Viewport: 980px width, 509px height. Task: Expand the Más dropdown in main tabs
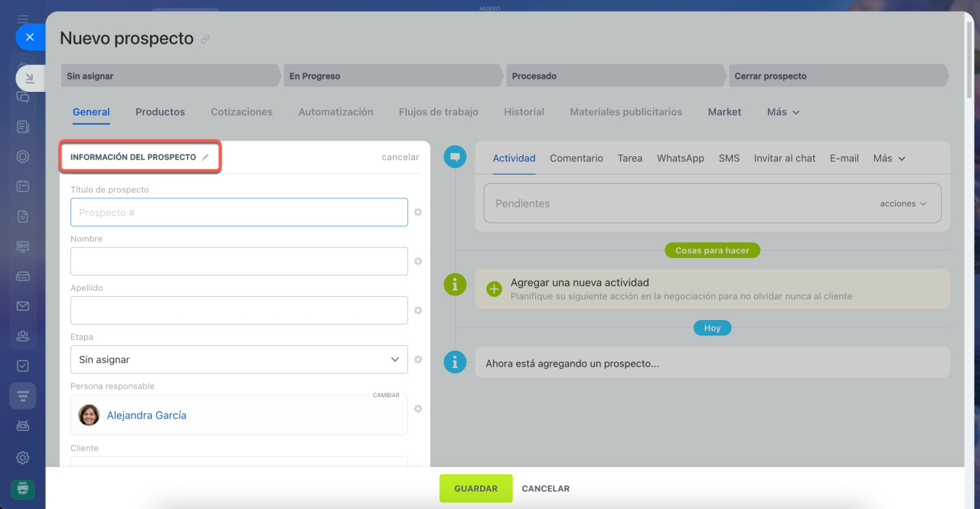(783, 112)
